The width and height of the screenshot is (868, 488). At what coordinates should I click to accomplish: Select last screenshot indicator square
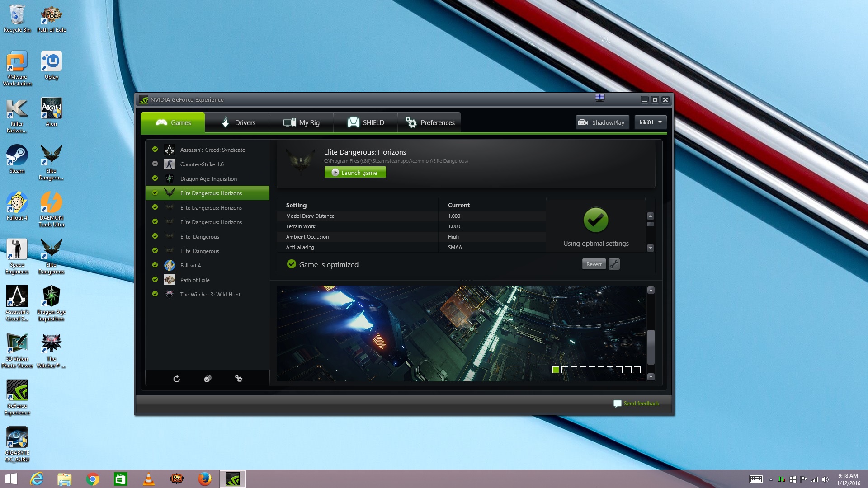pyautogui.click(x=637, y=370)
